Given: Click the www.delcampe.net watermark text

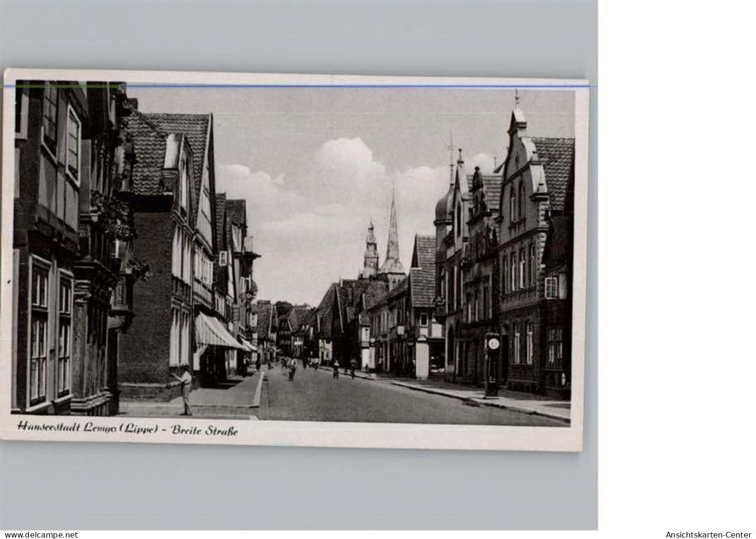Looking at the screenshot, I should [39, 535].
